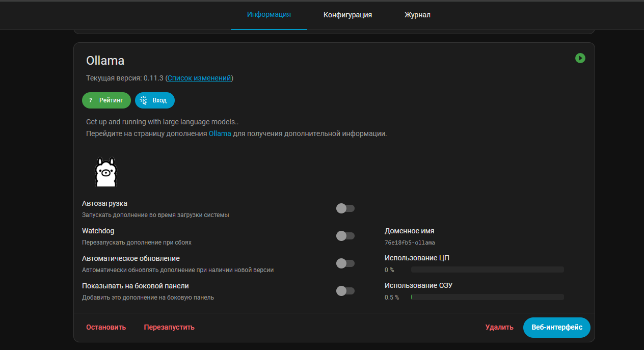Click the green running status play icon
The height and width of the screenshot is (350, 644).
(x=580, y=58)
